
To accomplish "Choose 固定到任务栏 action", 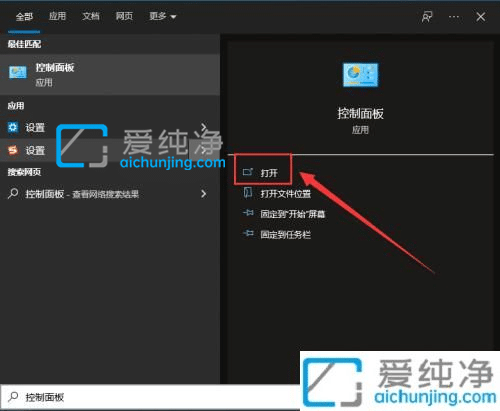I will (285, 235).
